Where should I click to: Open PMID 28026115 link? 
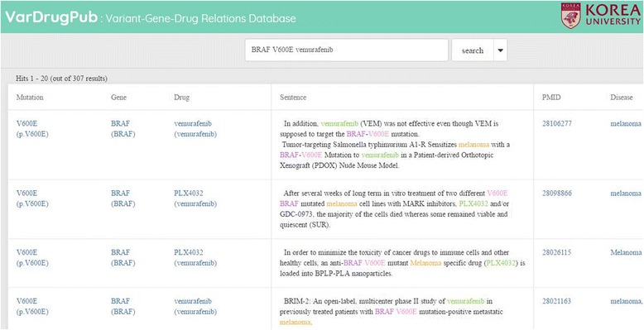click(556, 252)
